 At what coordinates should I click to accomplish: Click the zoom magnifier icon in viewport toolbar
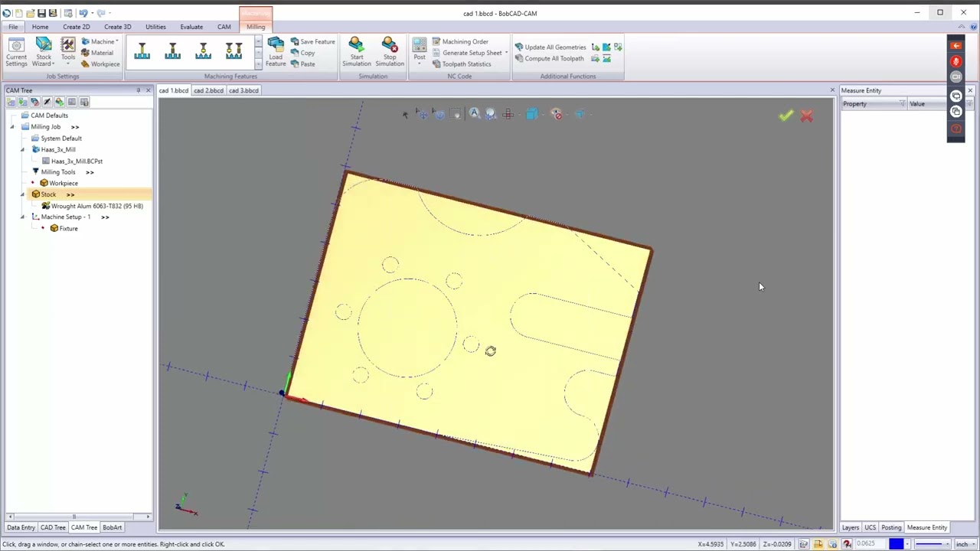pos(475,114)
